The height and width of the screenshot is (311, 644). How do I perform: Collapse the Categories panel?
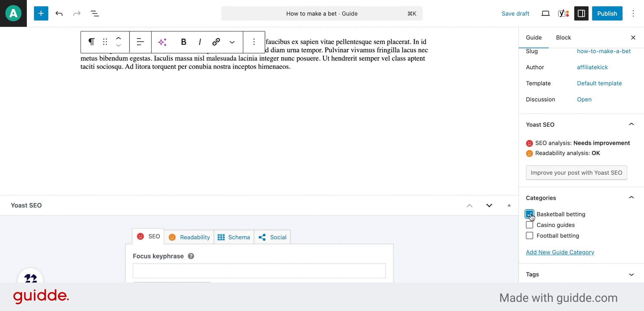[x=631, y=198]
